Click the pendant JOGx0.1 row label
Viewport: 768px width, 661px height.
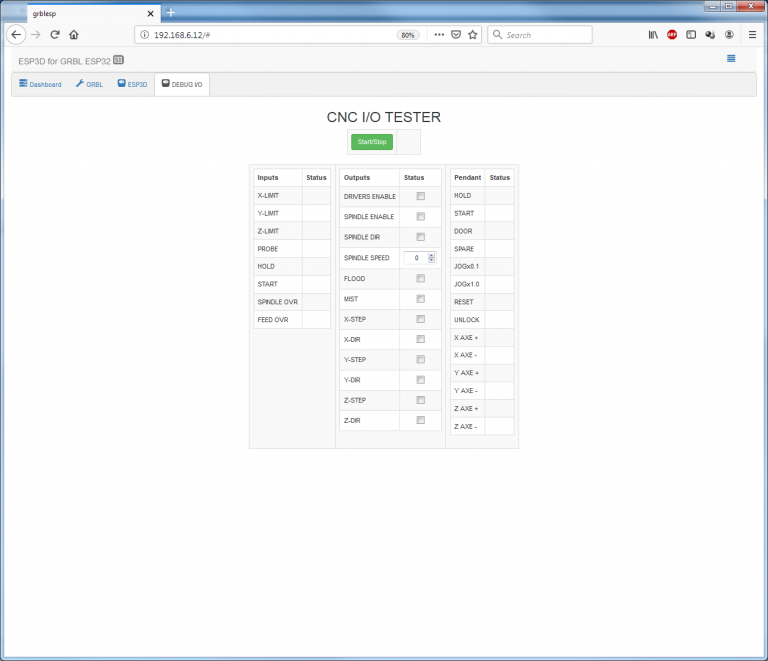(x=466, y=266)
